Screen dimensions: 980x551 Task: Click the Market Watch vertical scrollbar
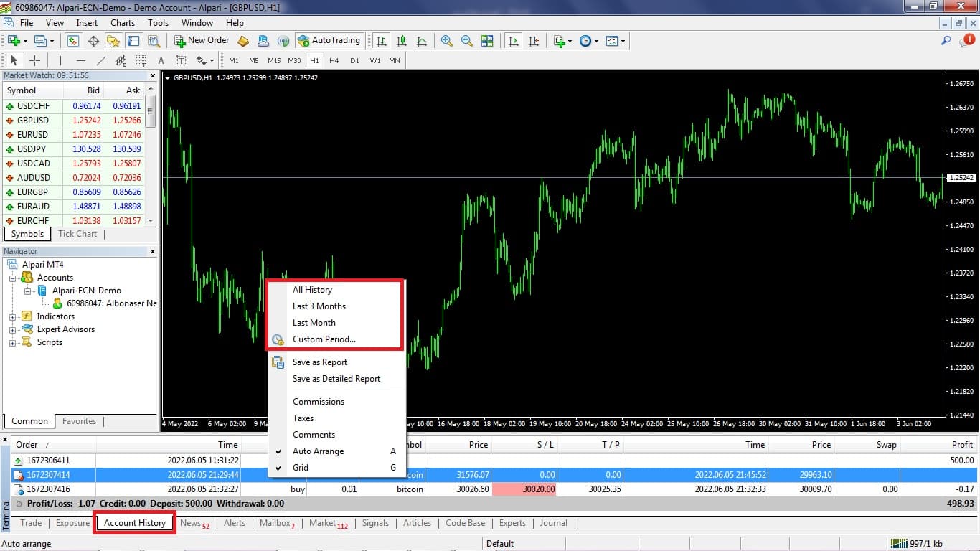coord(151,155)
